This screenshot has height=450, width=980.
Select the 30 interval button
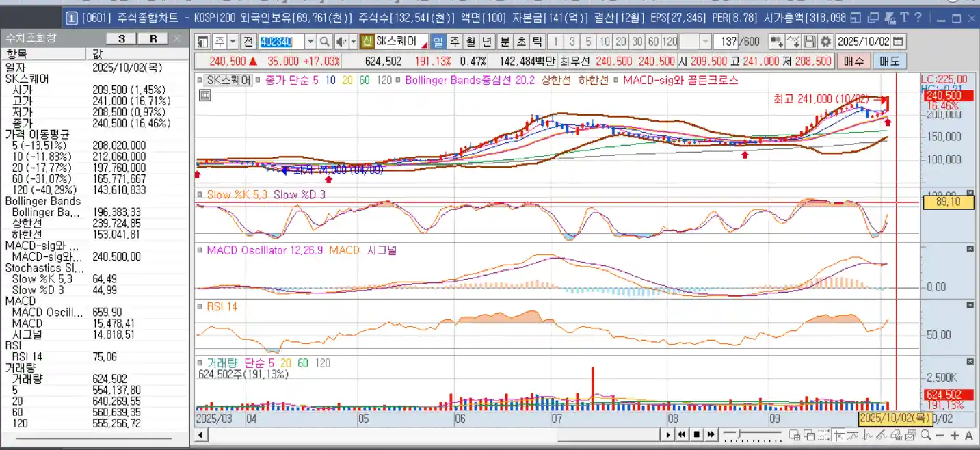637,42
